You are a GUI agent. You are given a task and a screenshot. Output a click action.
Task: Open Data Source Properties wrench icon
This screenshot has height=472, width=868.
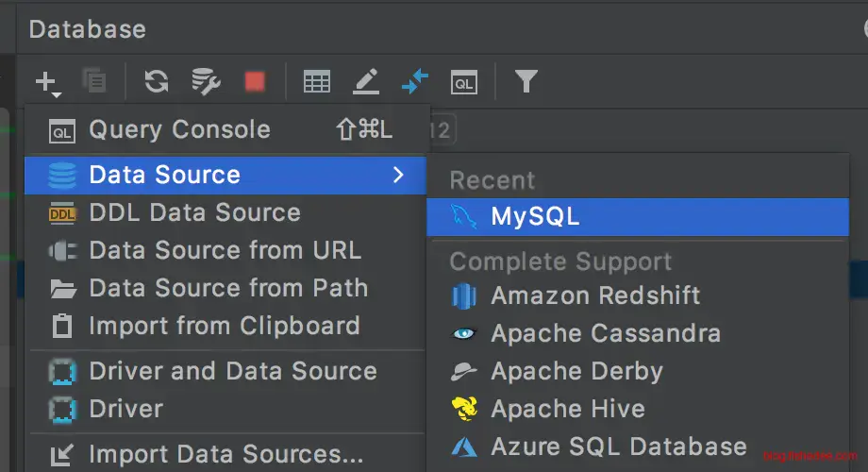click(x=206, y=82)
